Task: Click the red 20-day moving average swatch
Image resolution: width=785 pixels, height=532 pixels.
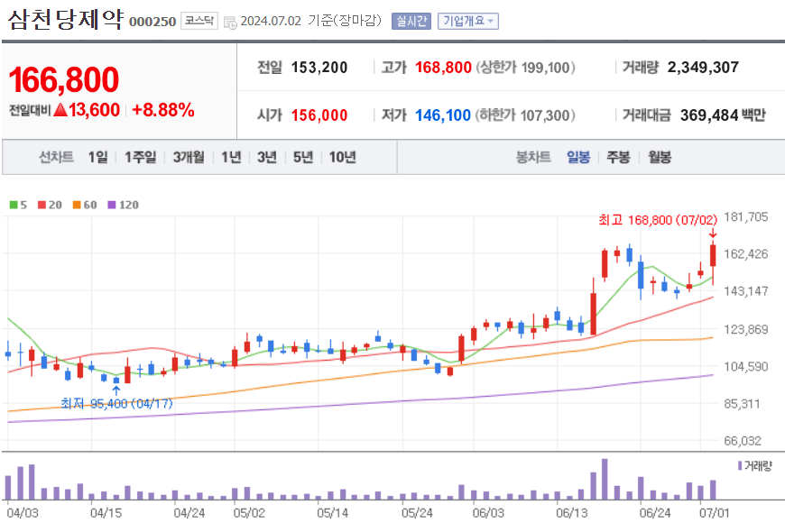Action: (42, 205)
